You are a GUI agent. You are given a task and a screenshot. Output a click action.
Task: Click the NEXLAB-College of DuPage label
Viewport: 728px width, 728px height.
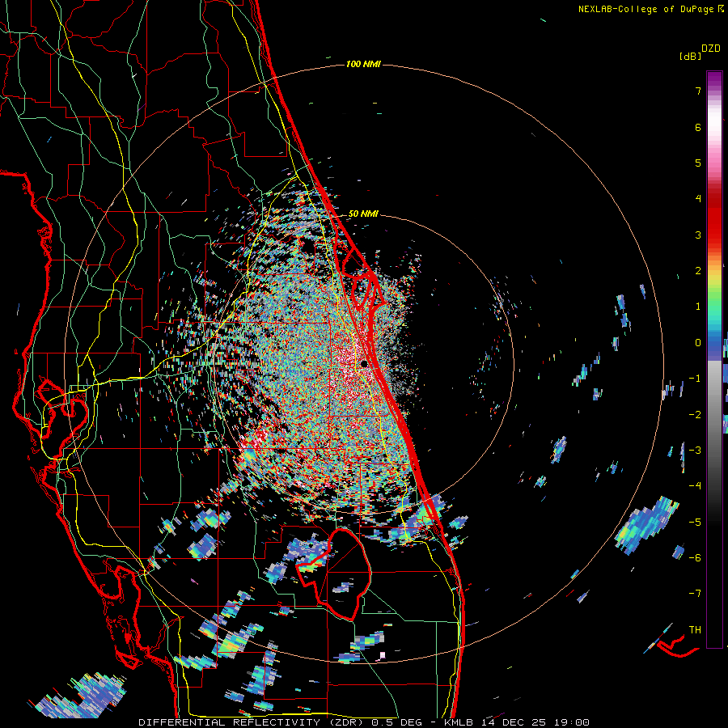tap(645, 9)
